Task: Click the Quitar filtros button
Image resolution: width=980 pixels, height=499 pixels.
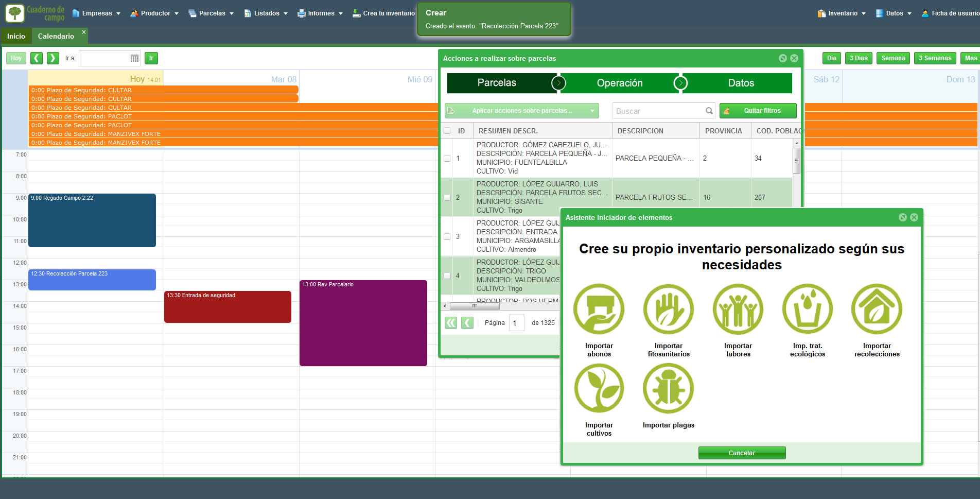Action: point(758,111)
